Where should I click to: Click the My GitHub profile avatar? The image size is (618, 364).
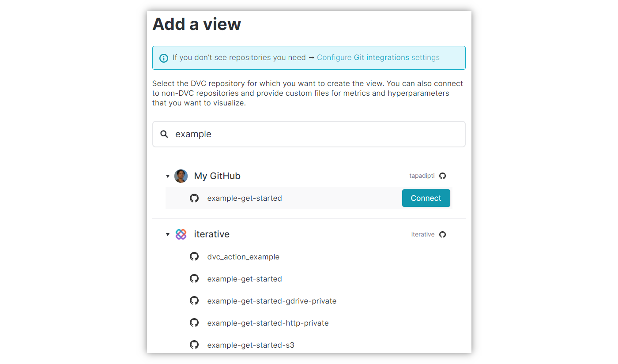(181, 176)
